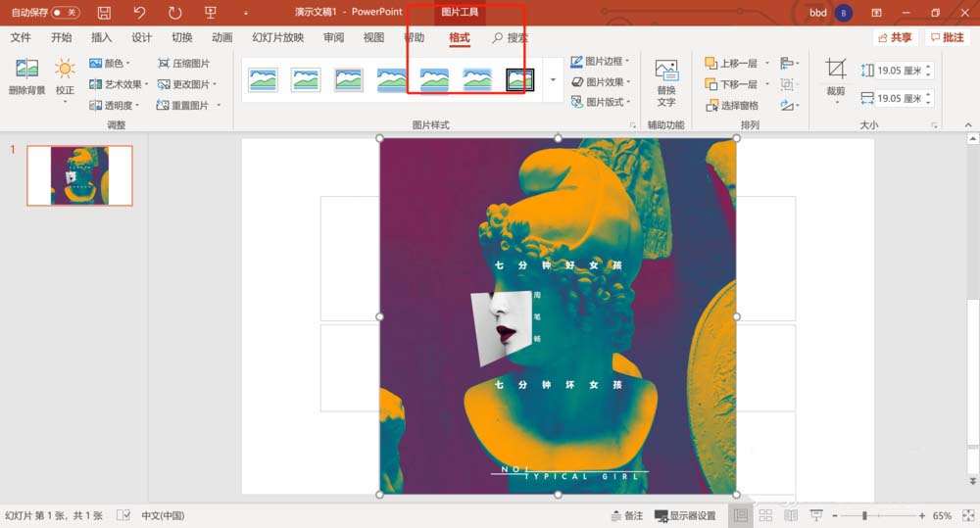Switch to the Home (开始) tab
This screenshot has height=528, width=980.
pyautogui.click(x=61, y=37)
